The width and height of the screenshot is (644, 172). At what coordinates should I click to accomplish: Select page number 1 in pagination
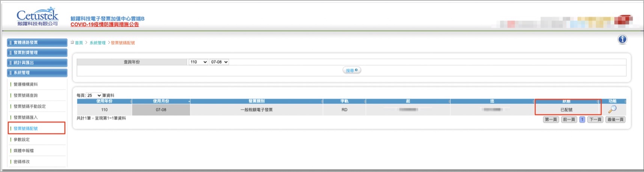(582, 119)
